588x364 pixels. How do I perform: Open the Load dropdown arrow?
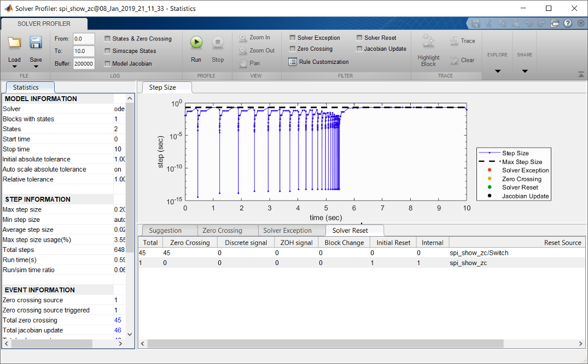pyautogui.click(x=14, y=67)
